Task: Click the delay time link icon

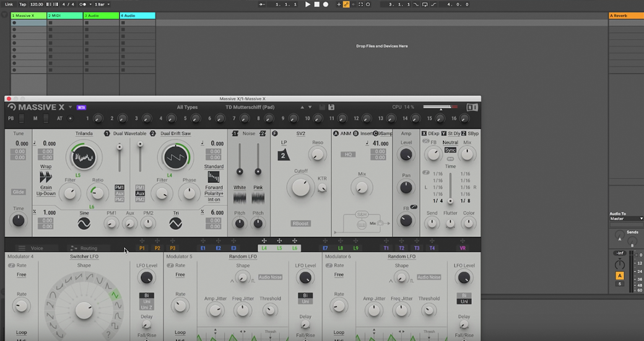Action: click(x=450, y=159)
